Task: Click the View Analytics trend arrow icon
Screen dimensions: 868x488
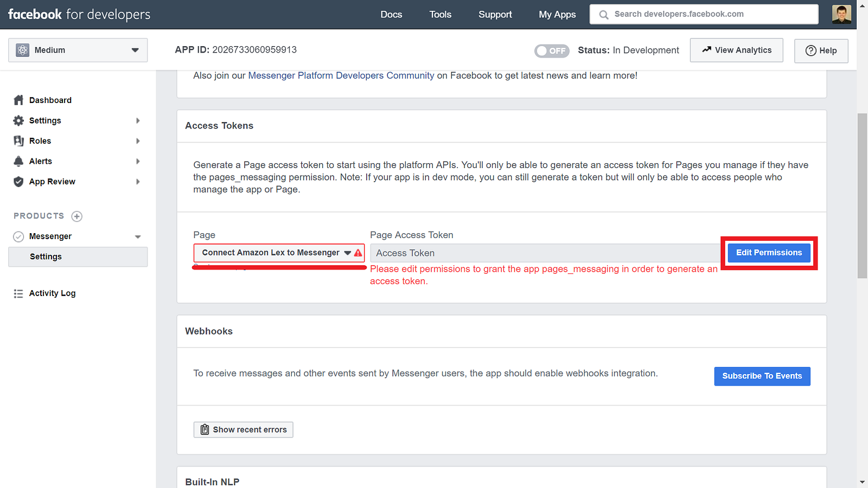Action: [706, 49]
